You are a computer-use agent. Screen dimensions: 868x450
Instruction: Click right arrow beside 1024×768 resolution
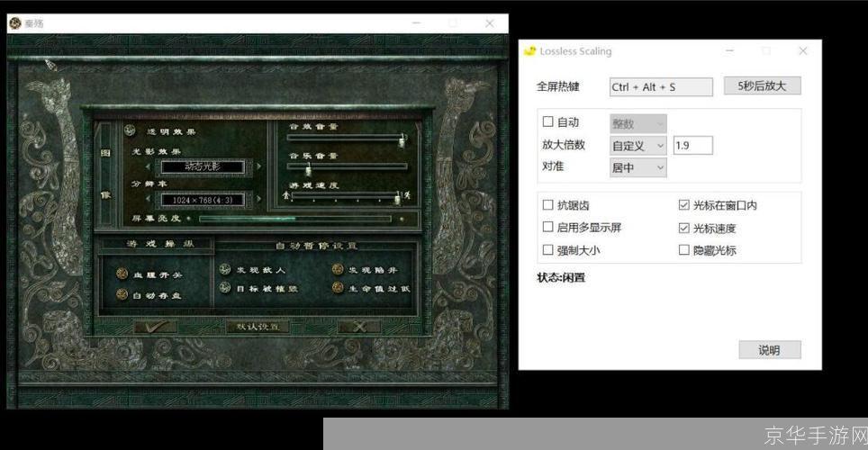258,198
